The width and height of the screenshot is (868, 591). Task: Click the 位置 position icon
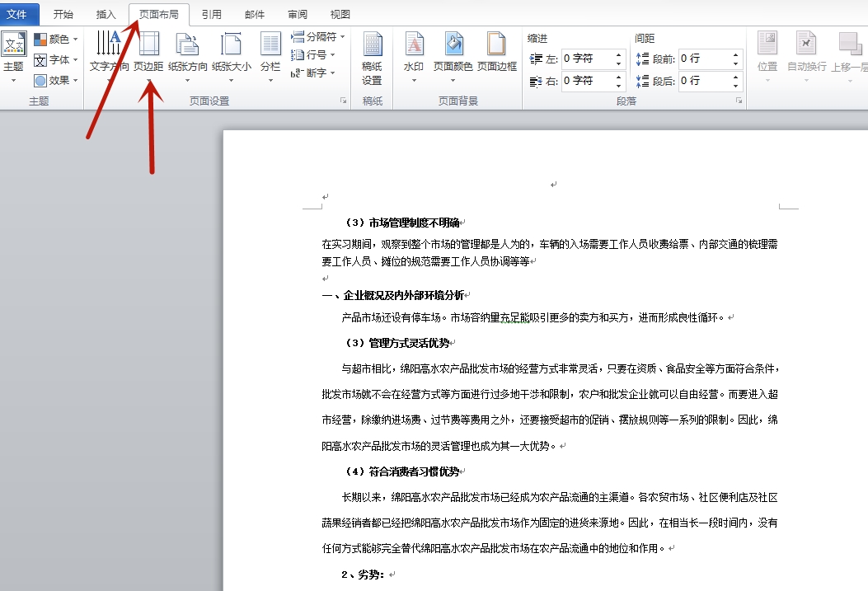(767, 43)
